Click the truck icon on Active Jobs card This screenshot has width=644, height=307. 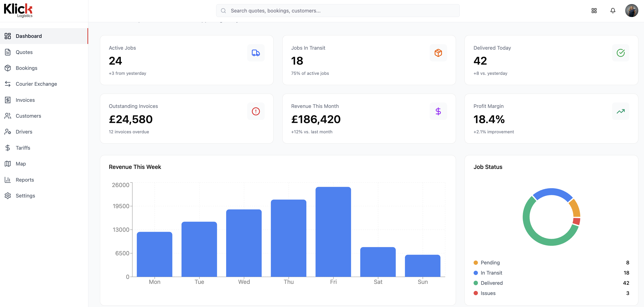tap(256, 53)
